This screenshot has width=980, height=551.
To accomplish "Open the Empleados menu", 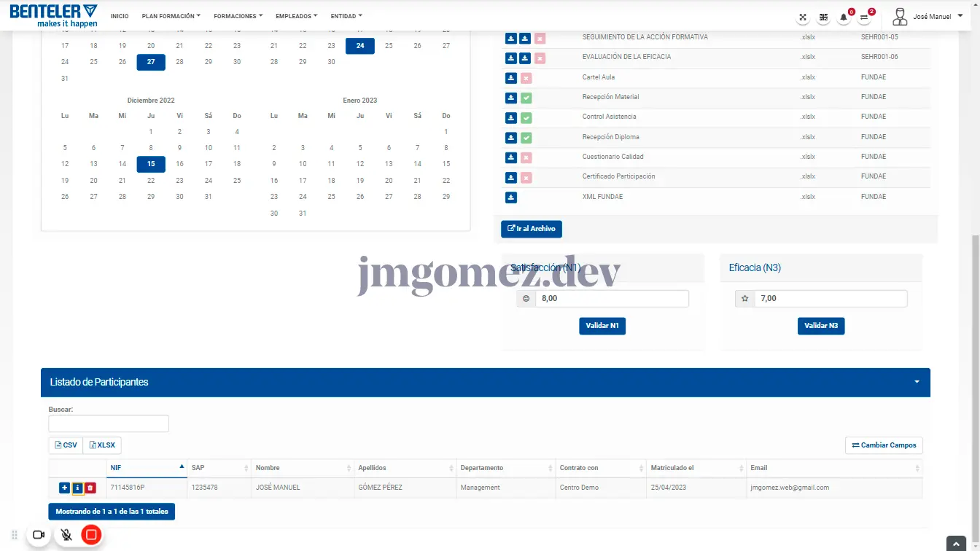I will point(296,16).
